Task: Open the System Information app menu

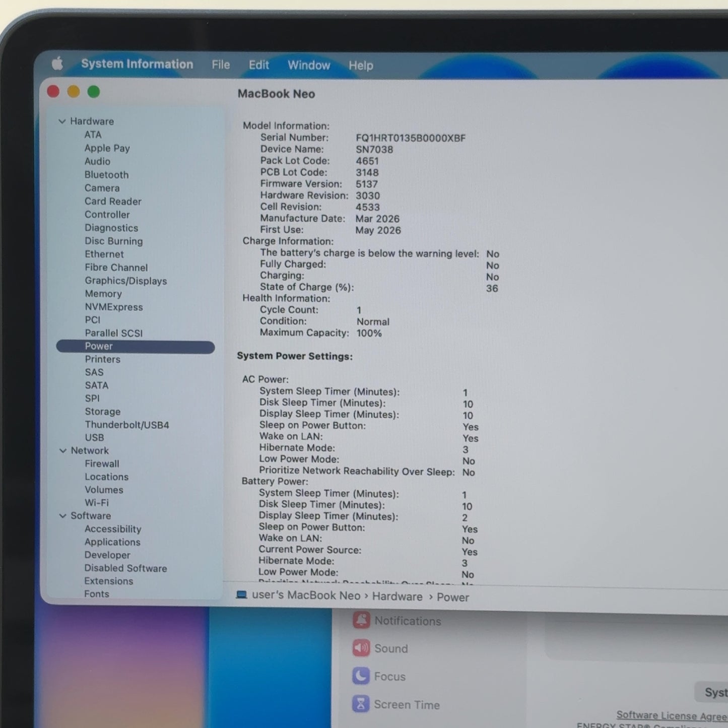Action: click(x=137, y=64)
